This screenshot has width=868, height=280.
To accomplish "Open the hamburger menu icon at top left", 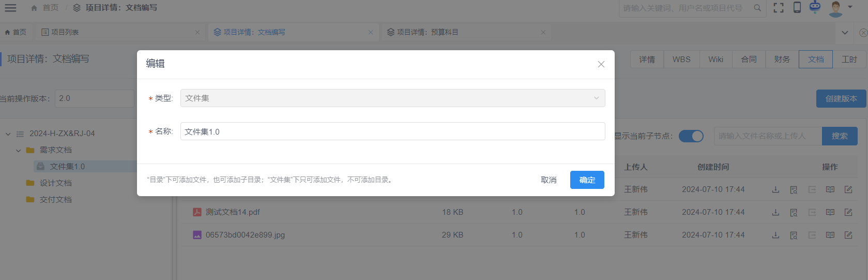I will tap(10, 8).
